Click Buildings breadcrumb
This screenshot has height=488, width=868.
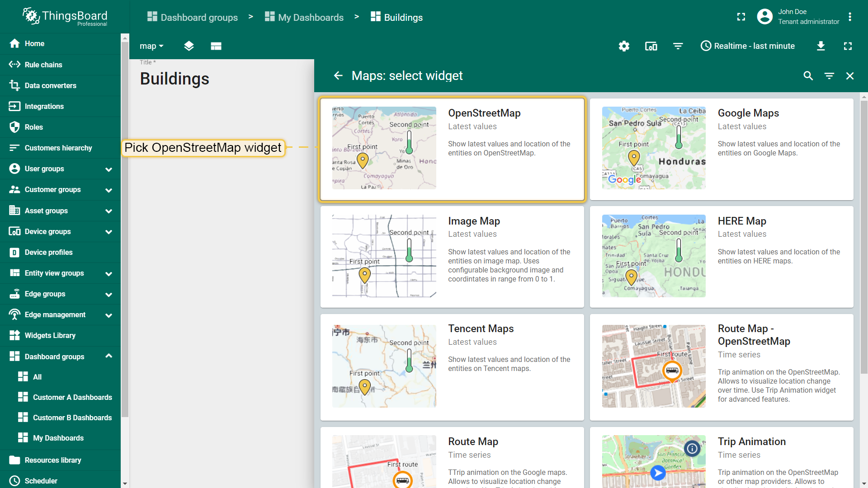(x=396, y=17)
